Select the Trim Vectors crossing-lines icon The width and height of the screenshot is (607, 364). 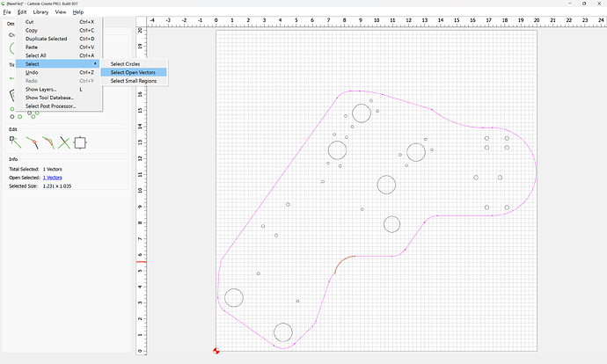[x=64, y=142]
